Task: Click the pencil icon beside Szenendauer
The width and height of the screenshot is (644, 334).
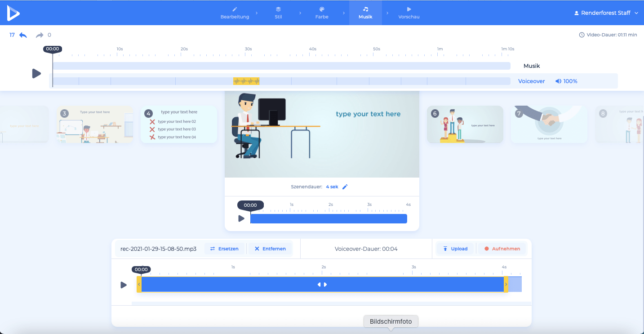Action: [345, 187]
